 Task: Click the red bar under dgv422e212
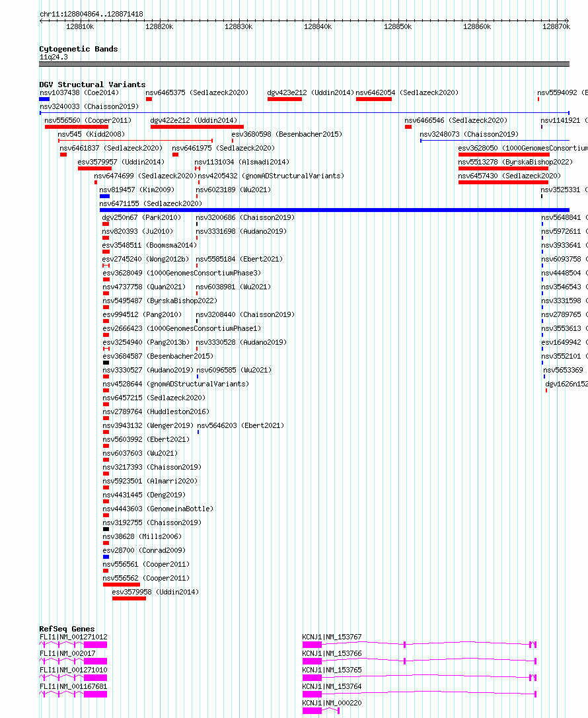click(197, 126)
